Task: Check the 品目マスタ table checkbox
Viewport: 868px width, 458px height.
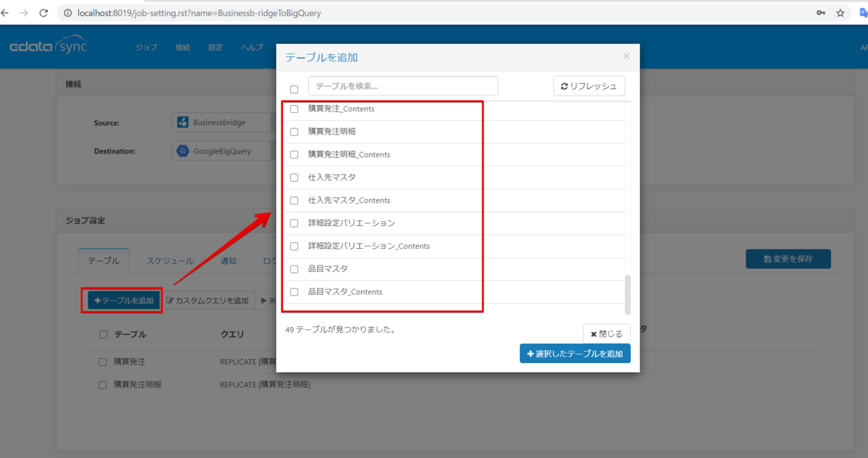Action: coord(294,269)
